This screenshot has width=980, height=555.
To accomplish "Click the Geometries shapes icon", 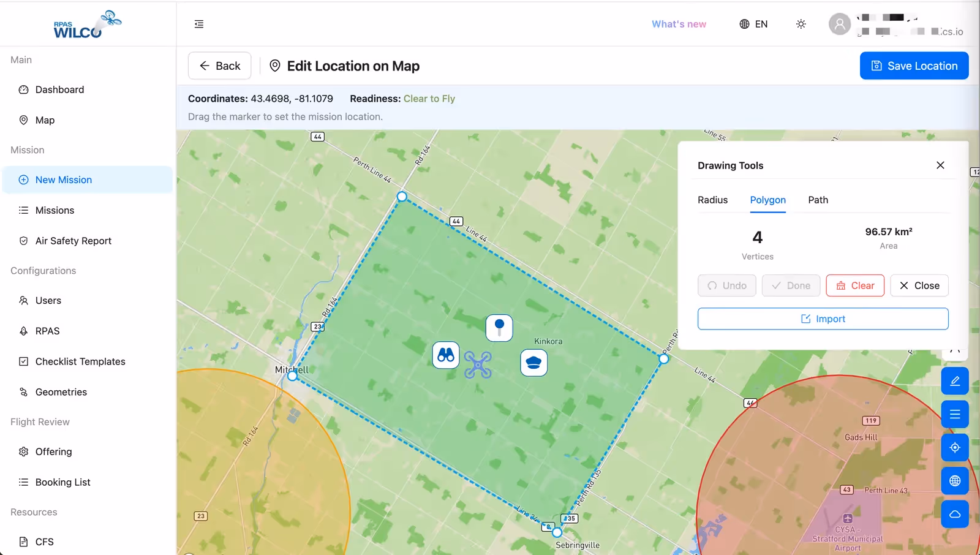I will click(x=23, y=392).
